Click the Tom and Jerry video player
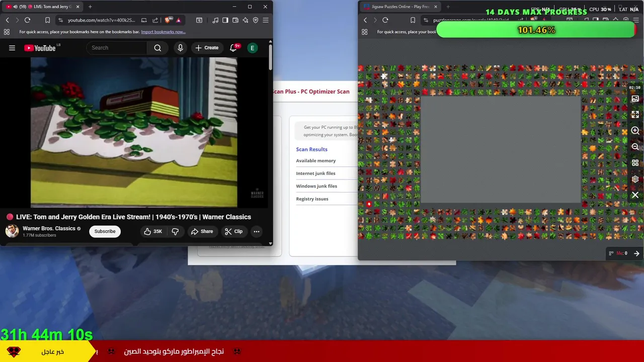This screenshot has height=362, width=644. click(x=134, y=132)
